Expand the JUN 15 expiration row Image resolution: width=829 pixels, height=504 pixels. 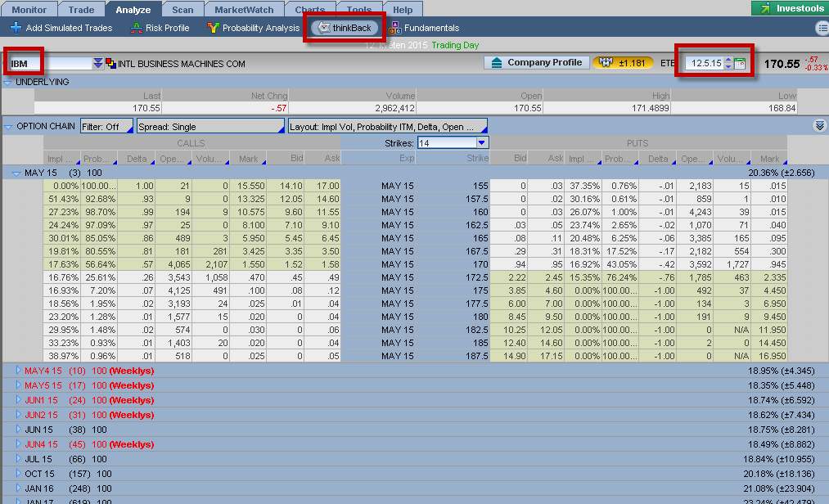point(18,430)
